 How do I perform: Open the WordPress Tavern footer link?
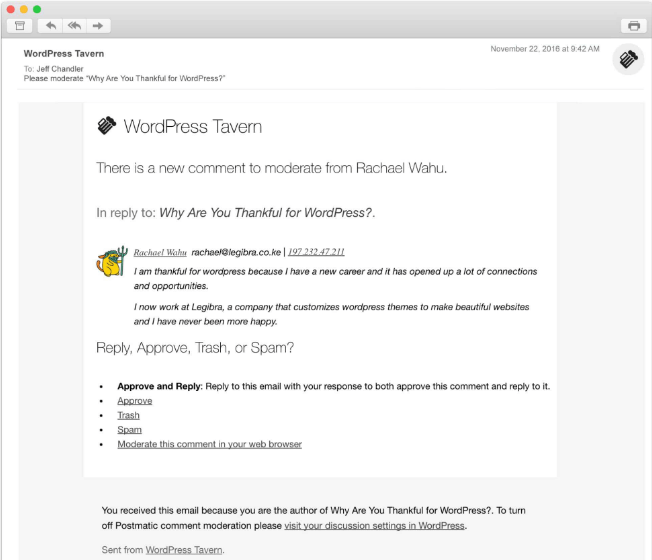tap(184, 550)
